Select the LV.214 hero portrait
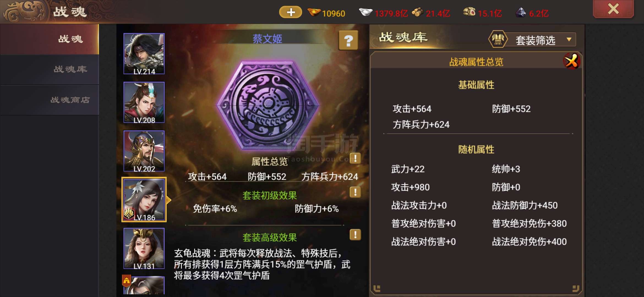 (144, 54)
